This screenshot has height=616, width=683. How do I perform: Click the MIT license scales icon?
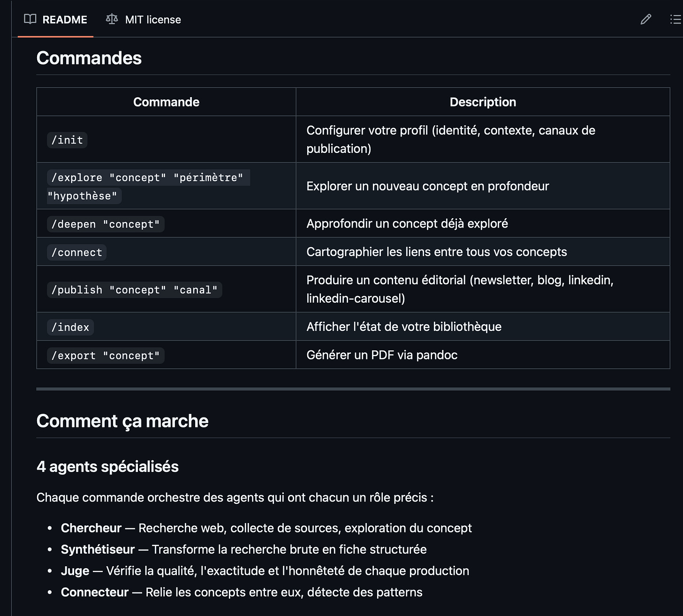click(112, 19)
